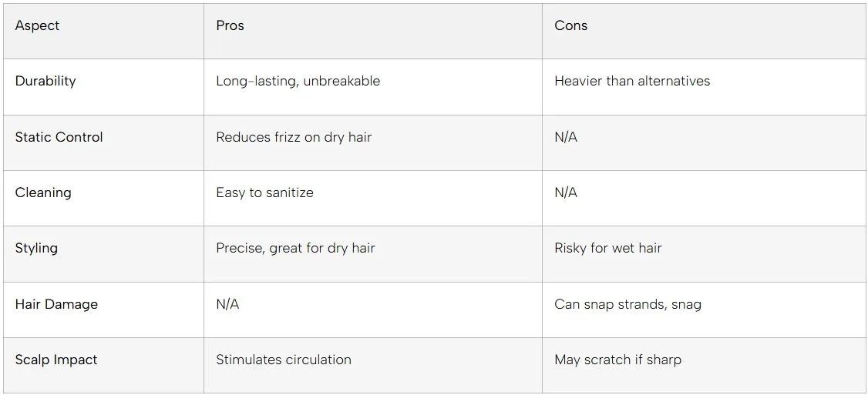Click the N/A pros cell for Hair Damage
This screenshot has width=868, height=395.
(x=227, y=304)
